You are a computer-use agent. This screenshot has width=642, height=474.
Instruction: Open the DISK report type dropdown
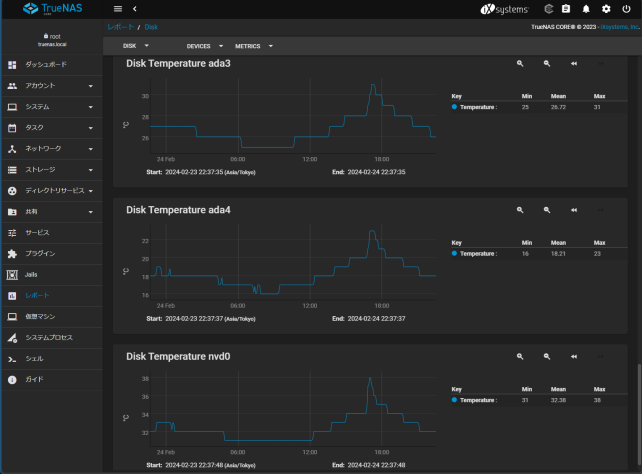pyautogui.click(x=136, y=46)
